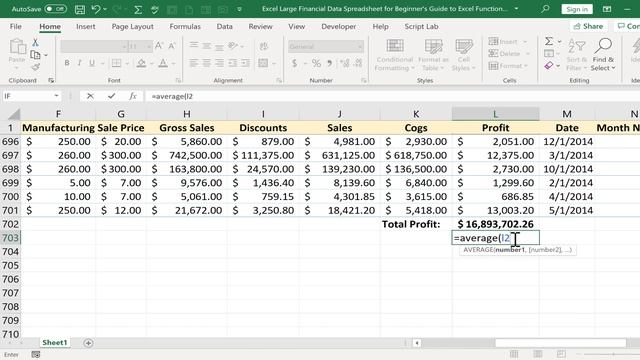Click the Save icon in title bar
640x360 pixels.
click(x=80, y=9)
